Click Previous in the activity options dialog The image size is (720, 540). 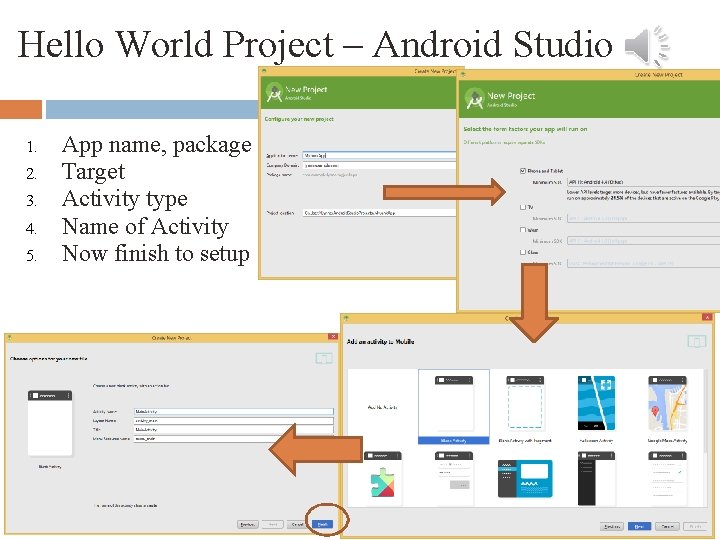pyautogui.click(x=248, y=524)
